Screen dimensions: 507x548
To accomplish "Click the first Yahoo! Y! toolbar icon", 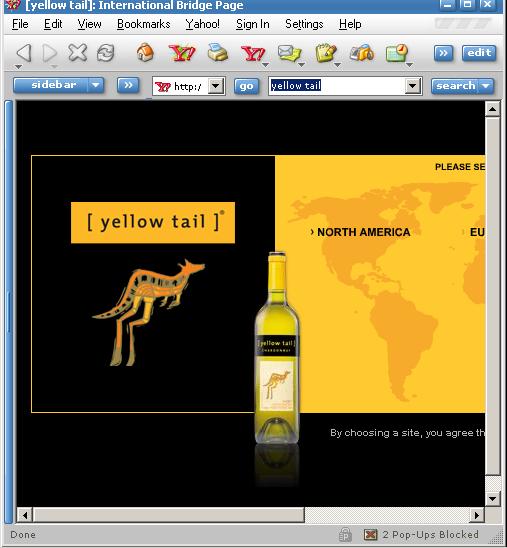I will (x=182, y=53).
